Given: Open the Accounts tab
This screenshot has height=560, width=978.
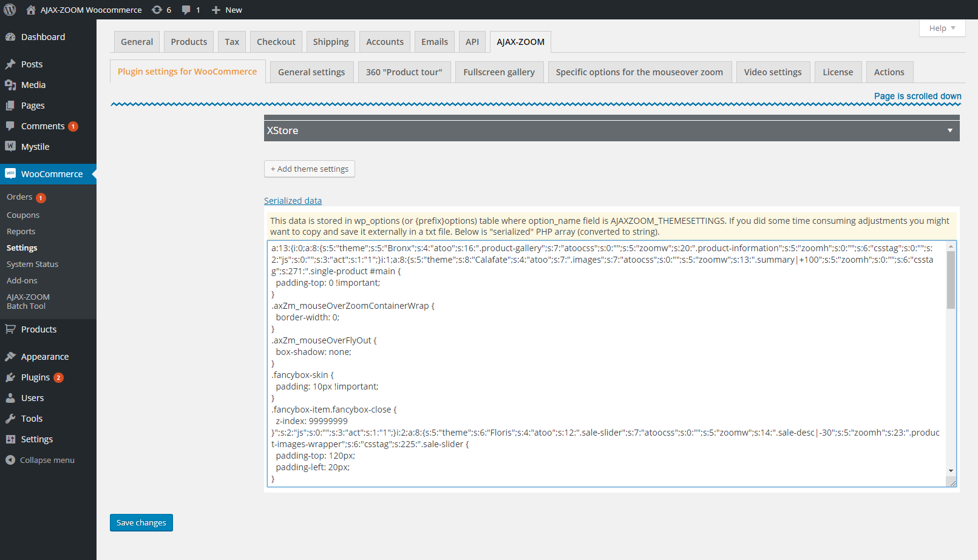Looking at the screenshot, I should click(x=385, y=42).
